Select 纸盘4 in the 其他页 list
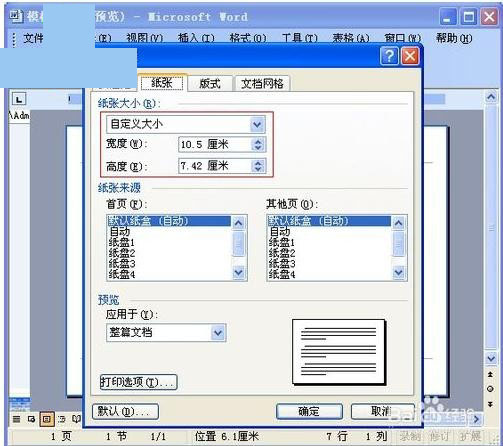This screenshot has width=503, height=446. [329, 274]
